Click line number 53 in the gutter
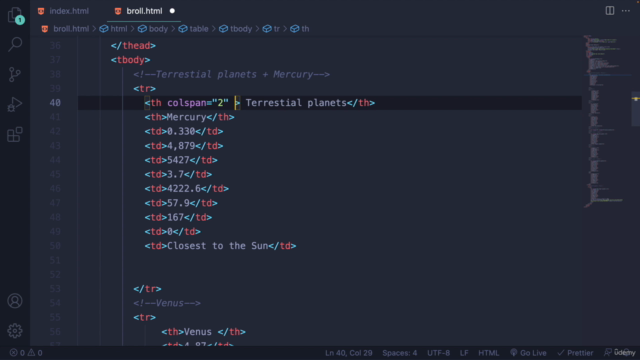Image resolution: width=640 pixels, height=360 pixels. coord(55,289)
